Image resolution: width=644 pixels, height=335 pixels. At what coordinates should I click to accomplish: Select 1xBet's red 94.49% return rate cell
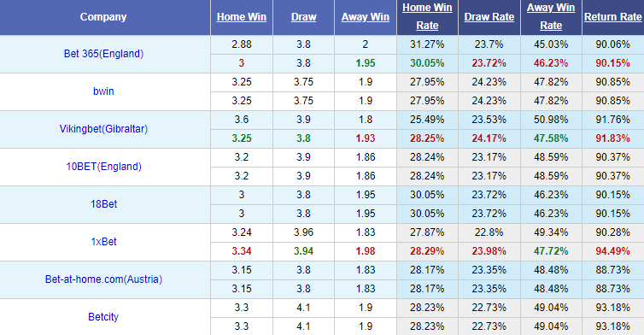coord(612,251)
